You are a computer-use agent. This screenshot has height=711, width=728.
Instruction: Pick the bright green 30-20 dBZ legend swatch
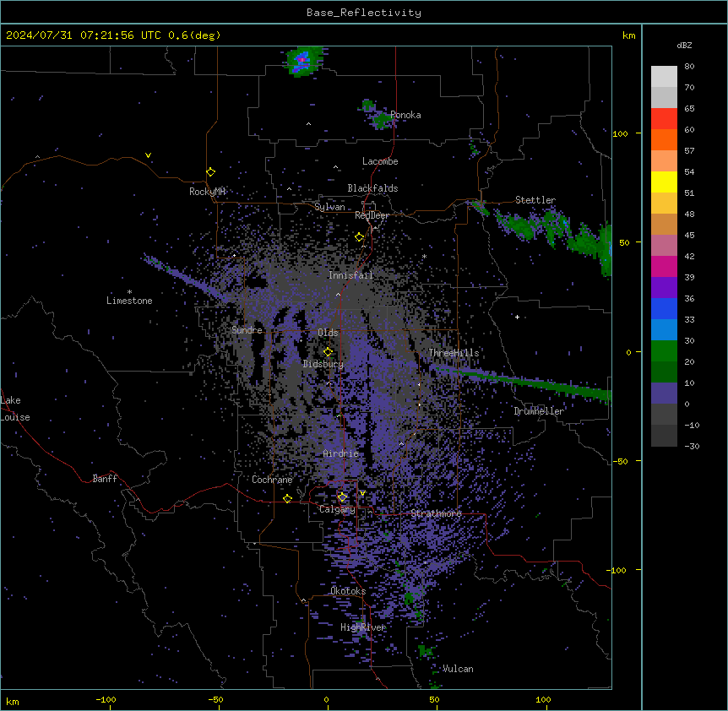pyautogui.click(x=664, y=351)
